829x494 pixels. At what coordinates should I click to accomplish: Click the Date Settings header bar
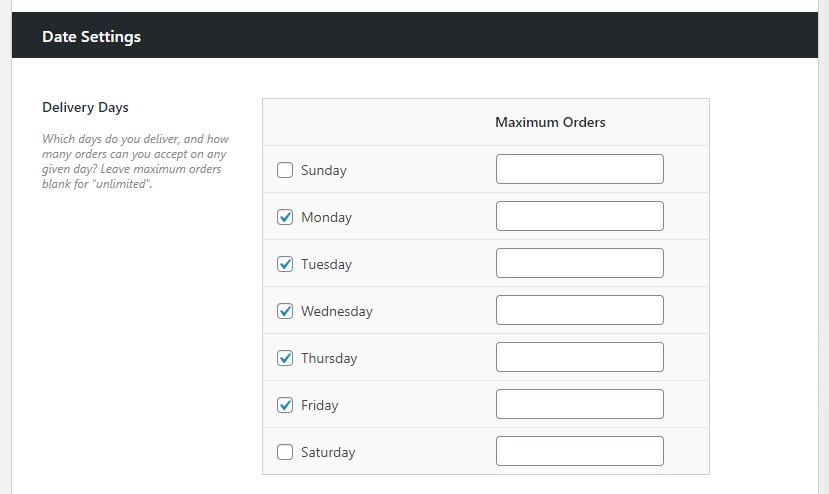(x=414, y=36)
